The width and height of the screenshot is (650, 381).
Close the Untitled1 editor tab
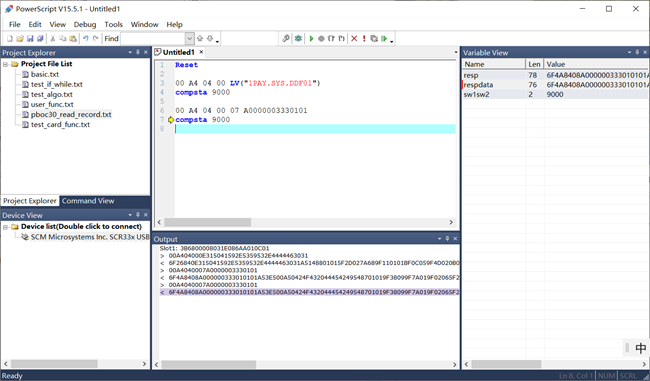pyautogui.click(x=201, y=52)
